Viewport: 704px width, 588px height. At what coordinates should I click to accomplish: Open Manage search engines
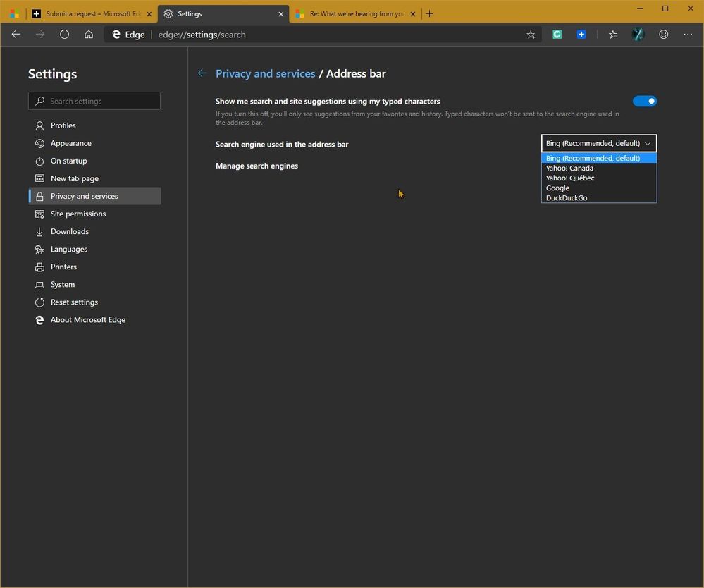point(257,166)
